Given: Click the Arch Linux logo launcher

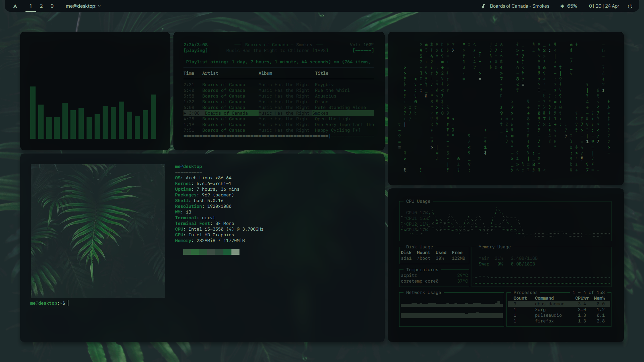Looking at the screenshot, I should 15,6.
